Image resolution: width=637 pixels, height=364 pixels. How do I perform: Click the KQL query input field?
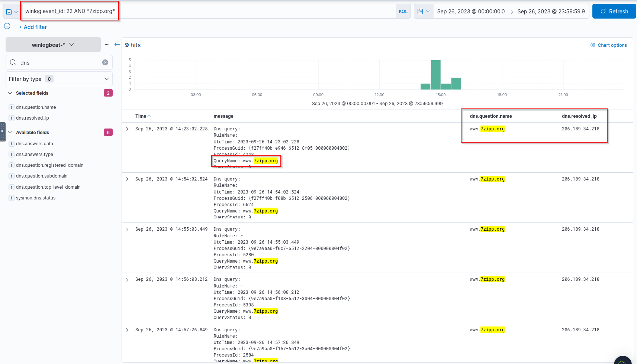click(x=253, y=12)
